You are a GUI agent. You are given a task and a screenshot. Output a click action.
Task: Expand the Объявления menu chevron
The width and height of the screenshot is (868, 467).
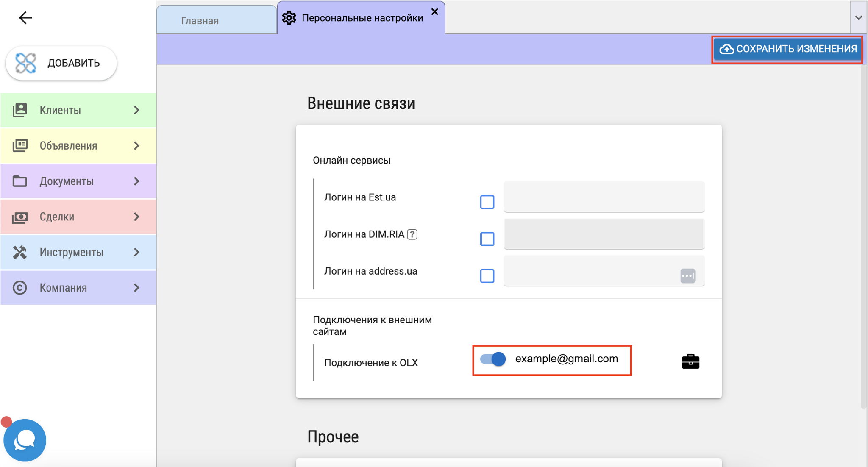pos(136,146)
